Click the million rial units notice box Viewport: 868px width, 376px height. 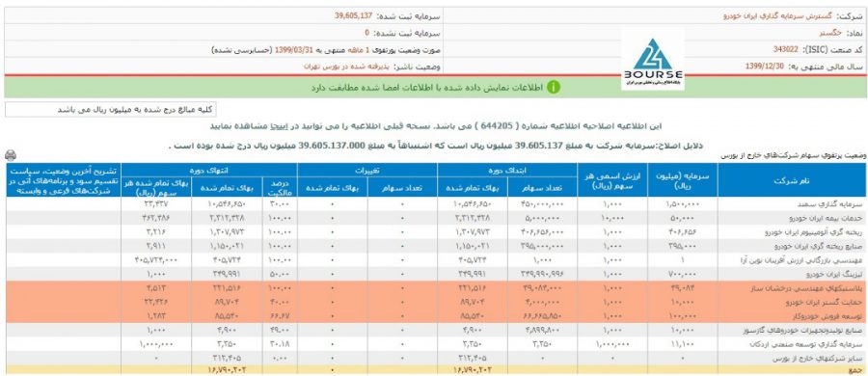click(111, 110)
